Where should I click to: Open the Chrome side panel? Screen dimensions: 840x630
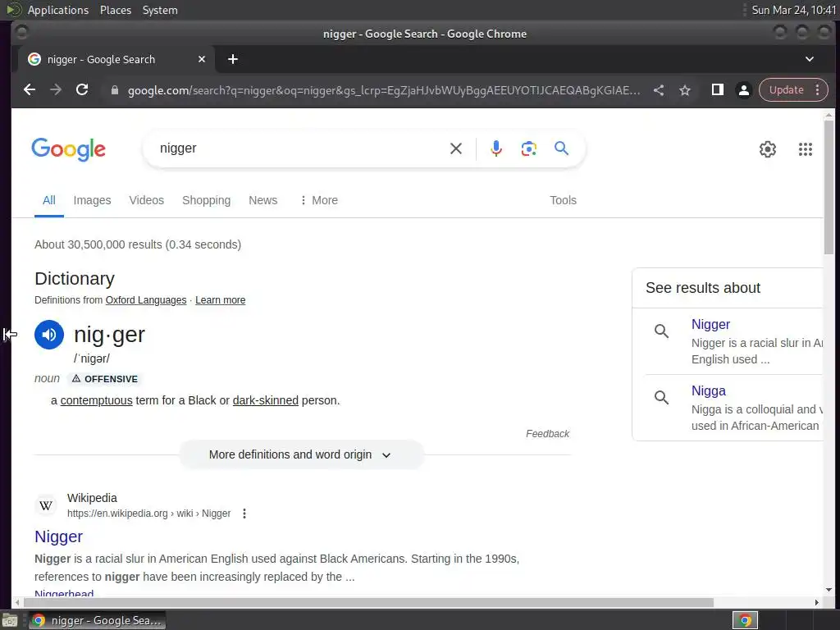(717, 89)
